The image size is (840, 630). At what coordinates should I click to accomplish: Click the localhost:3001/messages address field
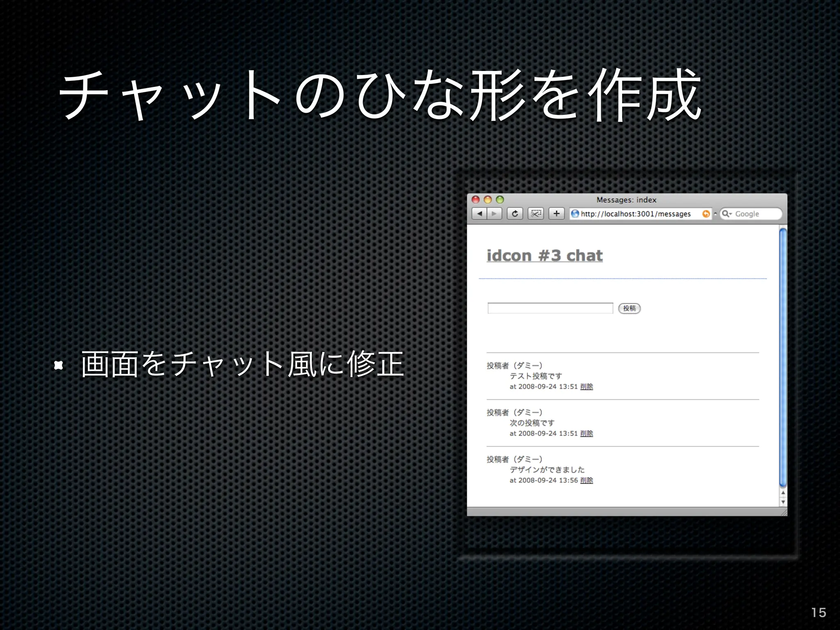[x=640, y=214]
